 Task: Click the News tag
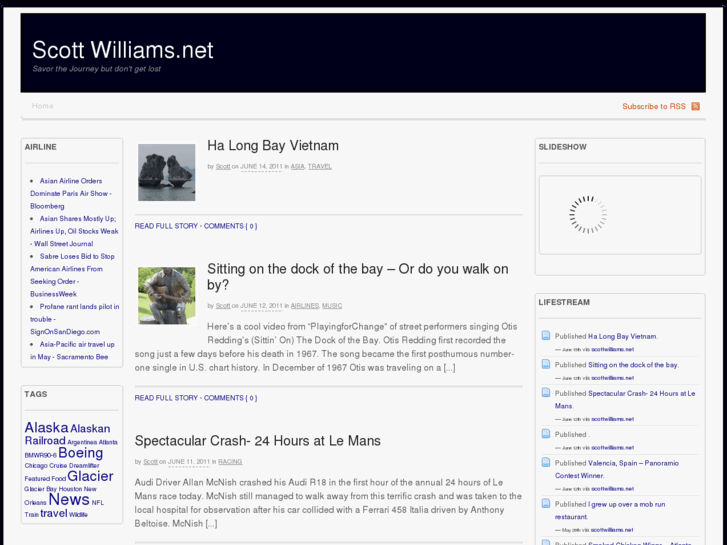[69, 500]
